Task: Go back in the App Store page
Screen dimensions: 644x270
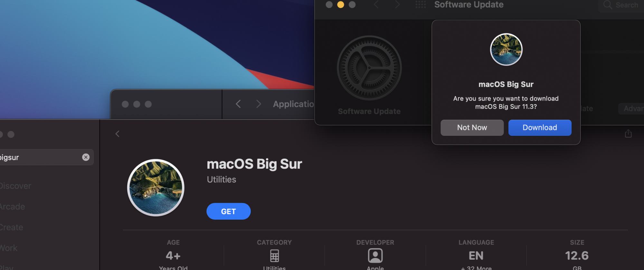Action: click(118, 134)
